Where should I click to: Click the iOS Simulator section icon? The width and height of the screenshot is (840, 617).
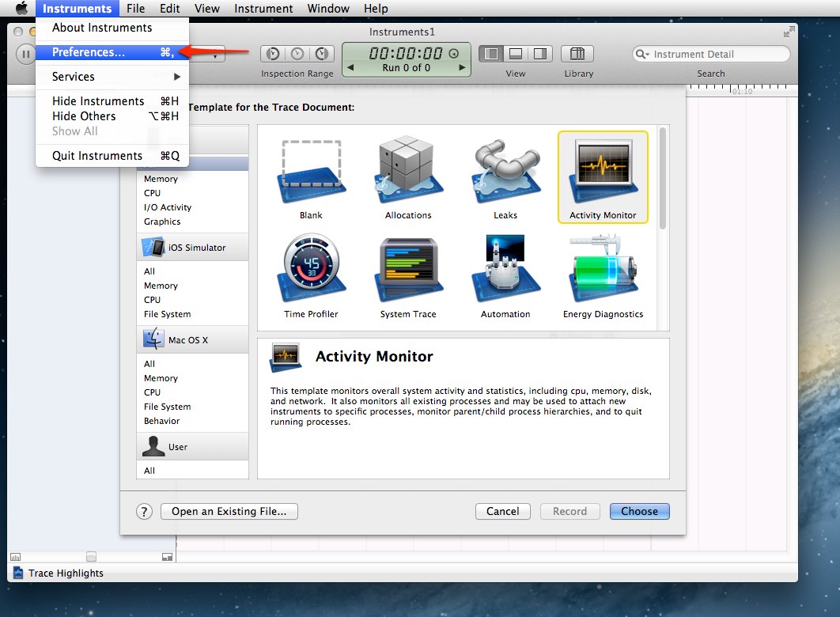[x=153, y=247]
